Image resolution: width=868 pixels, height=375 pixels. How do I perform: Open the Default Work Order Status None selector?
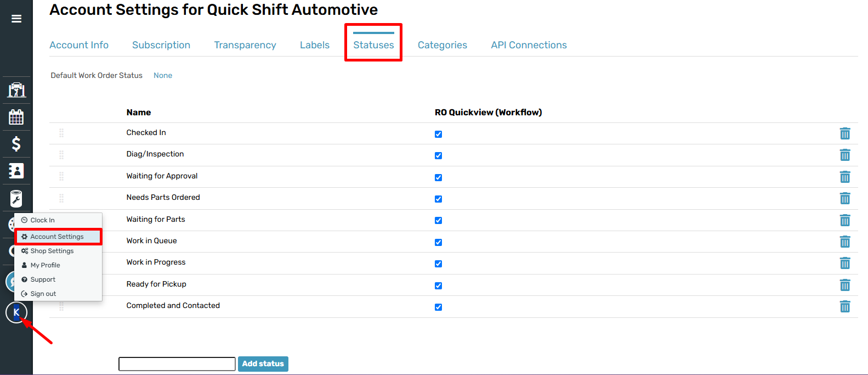[163, 75]
